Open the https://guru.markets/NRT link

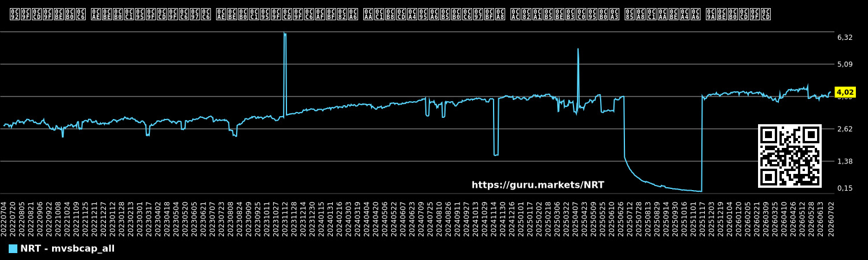(x=538, y=185)
